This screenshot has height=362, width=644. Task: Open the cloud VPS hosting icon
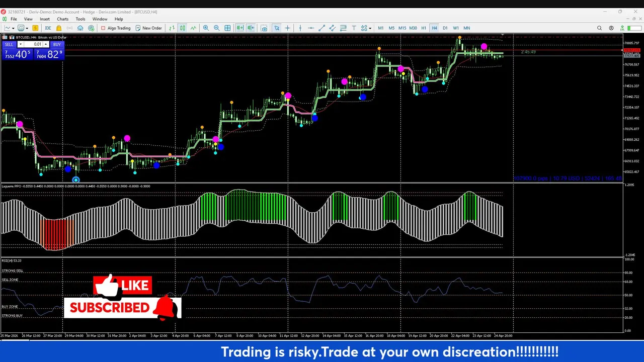point(80,28)
